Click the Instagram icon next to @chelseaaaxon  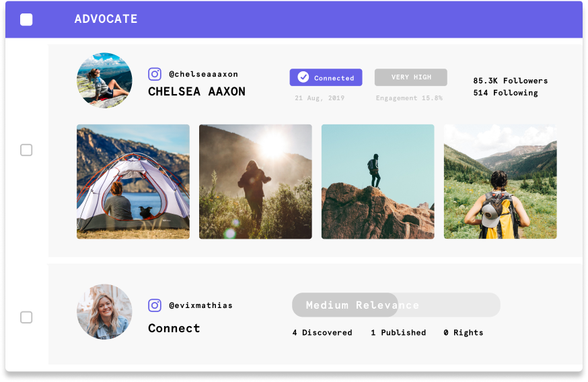coord(155,74)
